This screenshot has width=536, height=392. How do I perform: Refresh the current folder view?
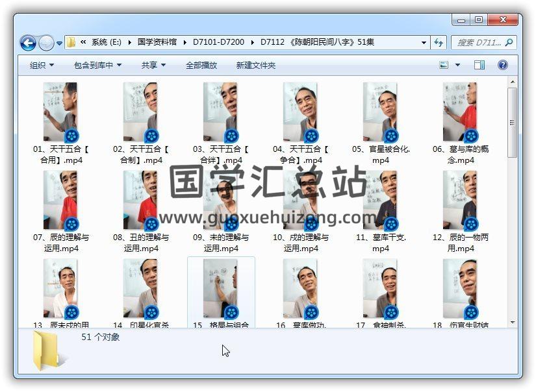(x=439, y=42)
